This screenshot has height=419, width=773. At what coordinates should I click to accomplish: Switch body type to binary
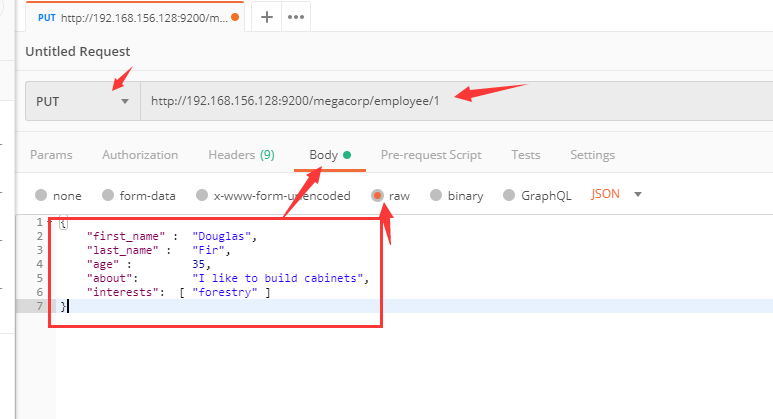437,196
